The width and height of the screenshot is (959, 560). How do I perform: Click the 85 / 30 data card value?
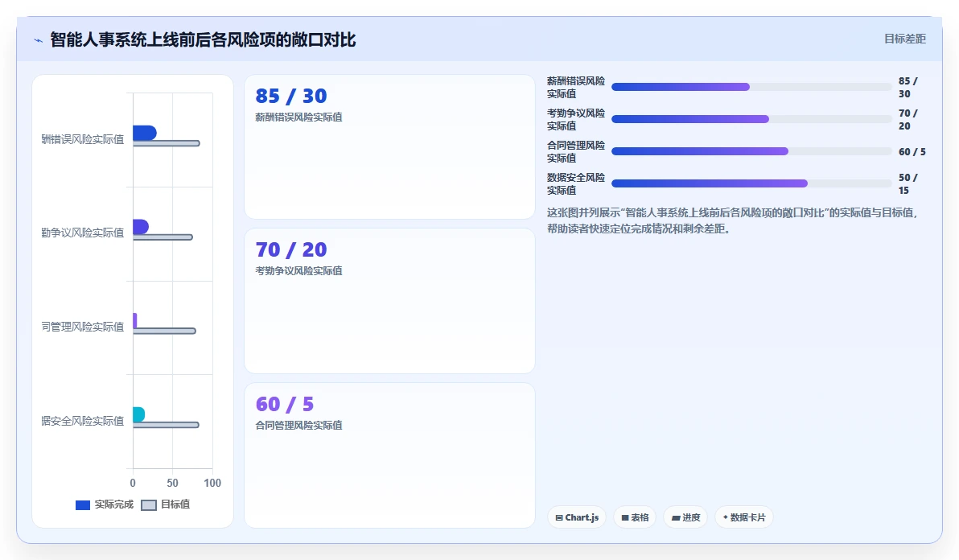pyautogui.click(x=291, y=96)
